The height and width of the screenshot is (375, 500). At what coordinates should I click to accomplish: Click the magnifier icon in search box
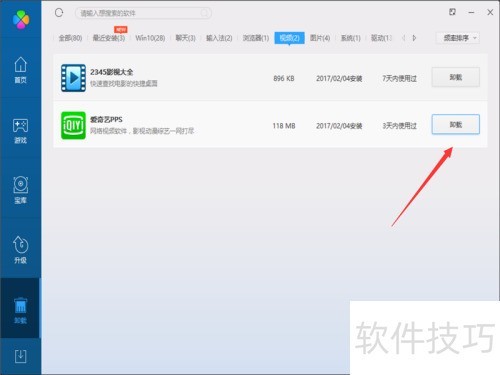pos(204,13)
